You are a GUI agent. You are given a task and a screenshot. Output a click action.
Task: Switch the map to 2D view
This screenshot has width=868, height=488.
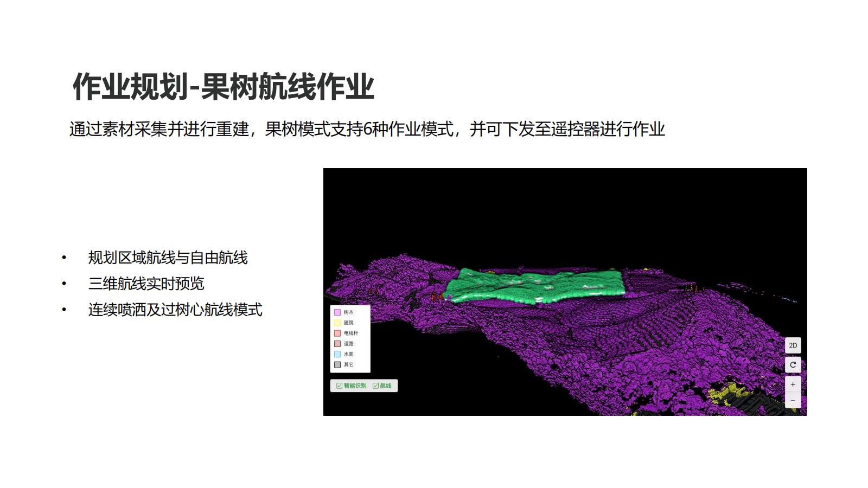(793, 345)
